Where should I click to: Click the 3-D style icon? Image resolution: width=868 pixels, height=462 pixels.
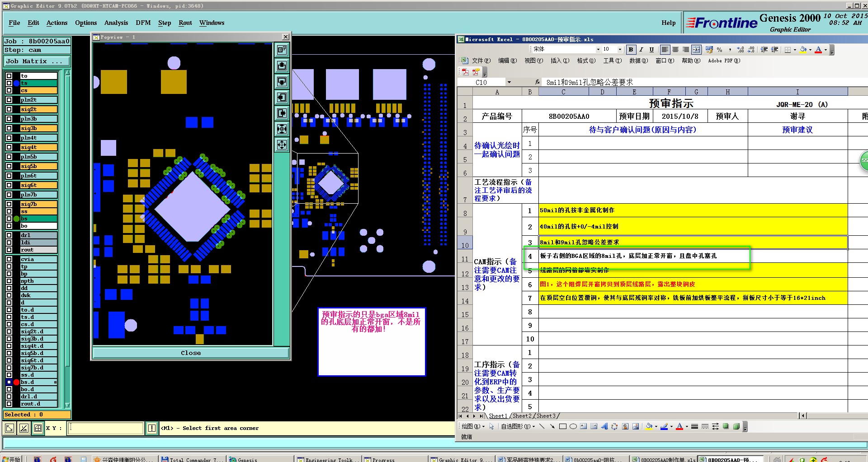(x=736, y=426)
